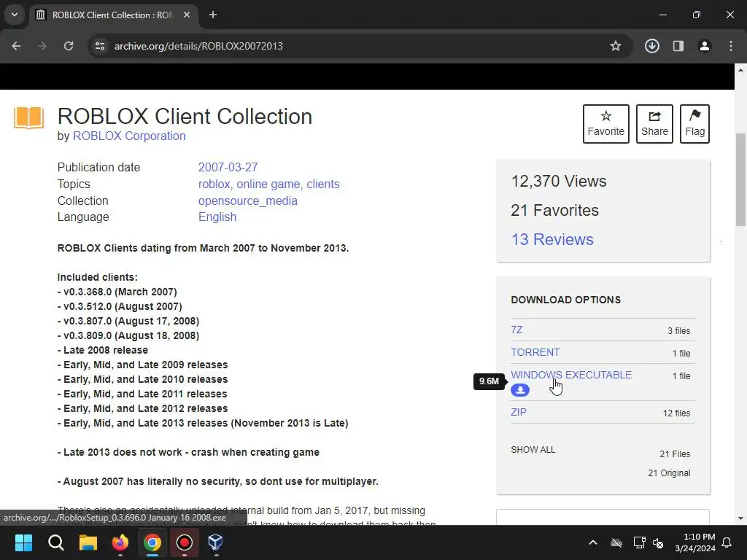
Task: Open the notifications bell icon
Action: coord(727,542)
